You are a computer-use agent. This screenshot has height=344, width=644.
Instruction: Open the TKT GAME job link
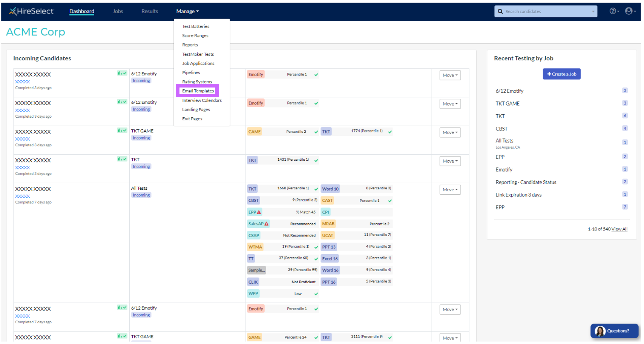tap(508, 104)
